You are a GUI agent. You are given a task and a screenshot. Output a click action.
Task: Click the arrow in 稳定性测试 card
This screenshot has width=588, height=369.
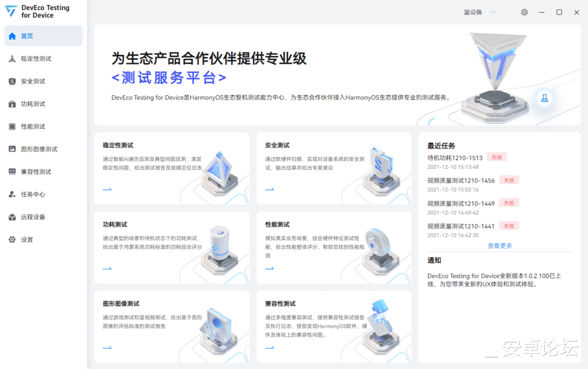107,189
